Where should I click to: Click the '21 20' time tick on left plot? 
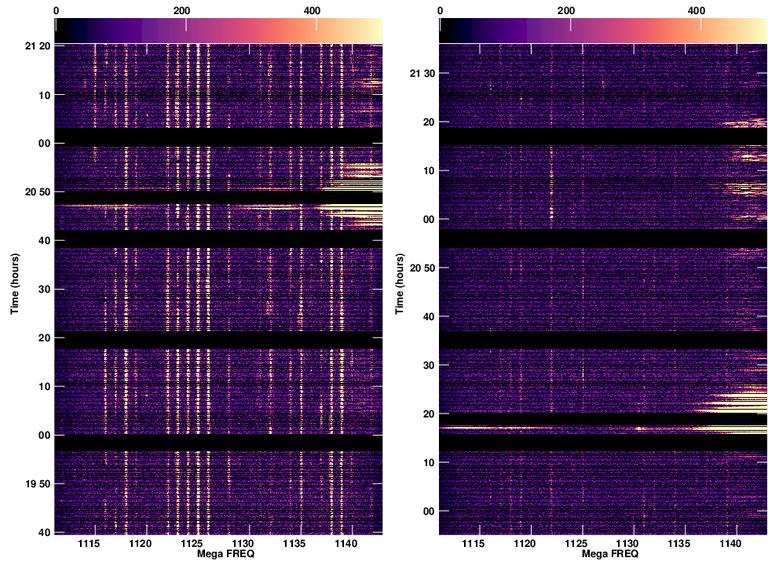[x=34, y=47]
